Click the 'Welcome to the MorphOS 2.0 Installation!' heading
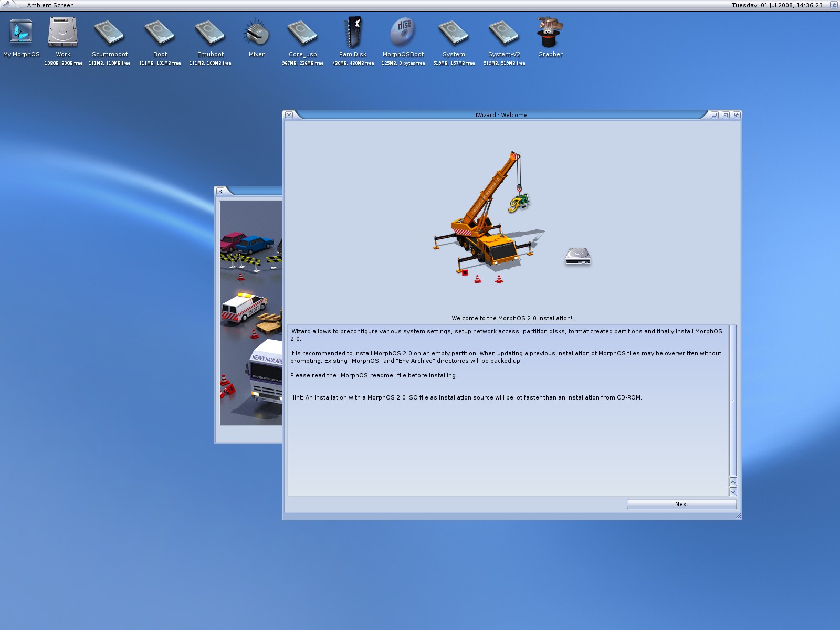 click(512, 318)
